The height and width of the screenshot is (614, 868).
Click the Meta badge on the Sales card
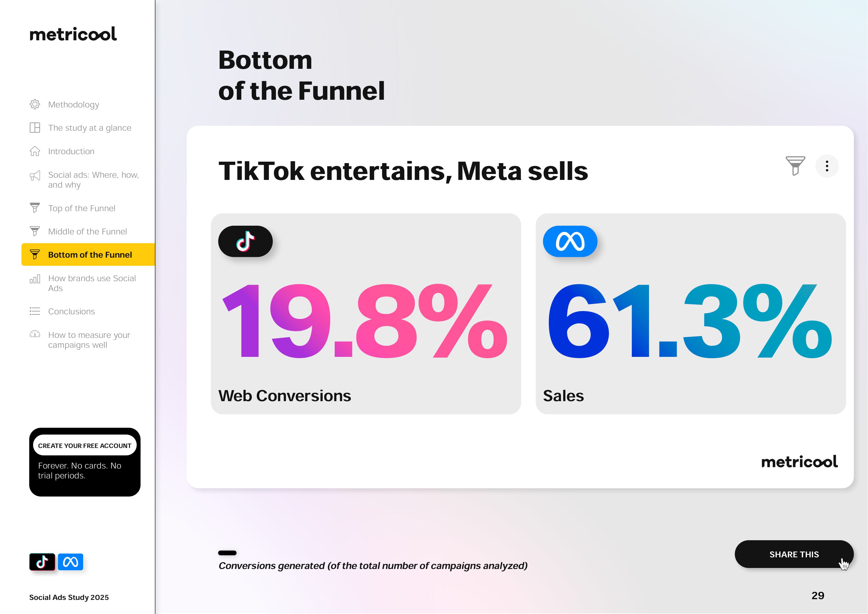click(x=570, y=241)
